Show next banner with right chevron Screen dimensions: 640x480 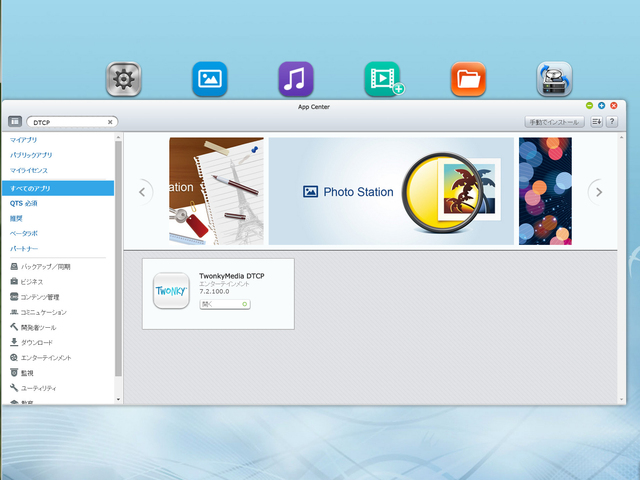(598, 192)
